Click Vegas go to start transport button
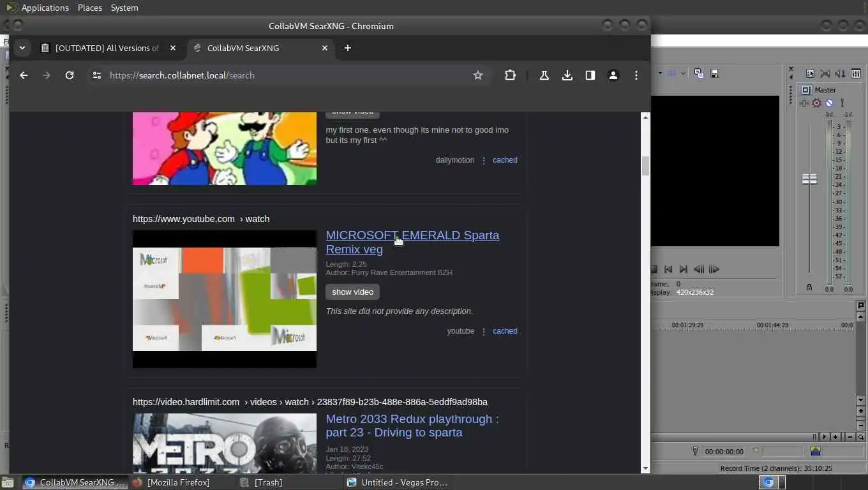Viewport: 868px width, 490px height. point(668,269)
